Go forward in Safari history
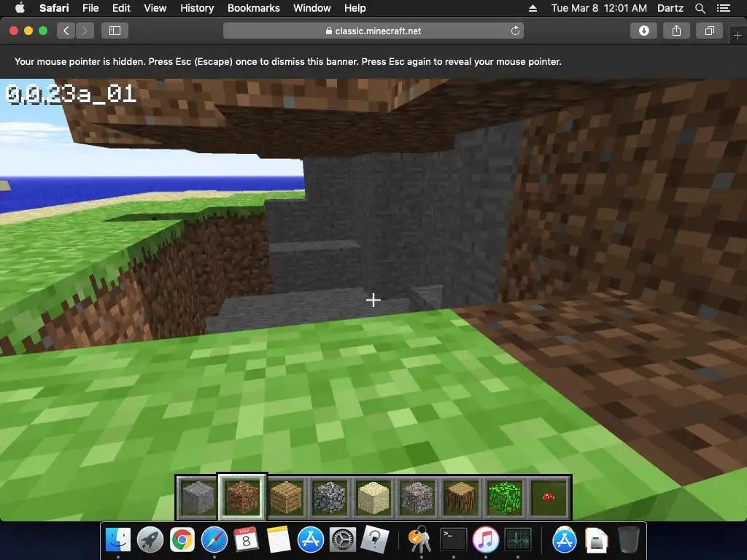The height and width of the screenshot is (560, 747). [x=85, y=31]
